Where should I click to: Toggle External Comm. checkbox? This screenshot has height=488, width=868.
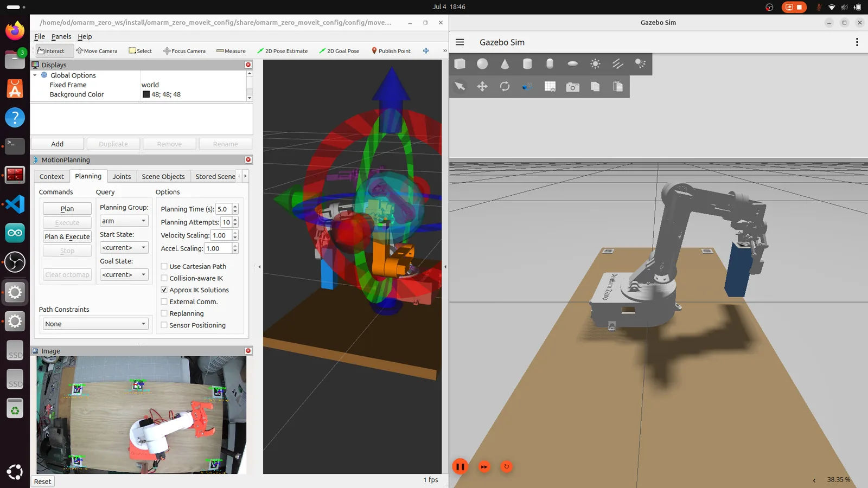tap(164, 301)
